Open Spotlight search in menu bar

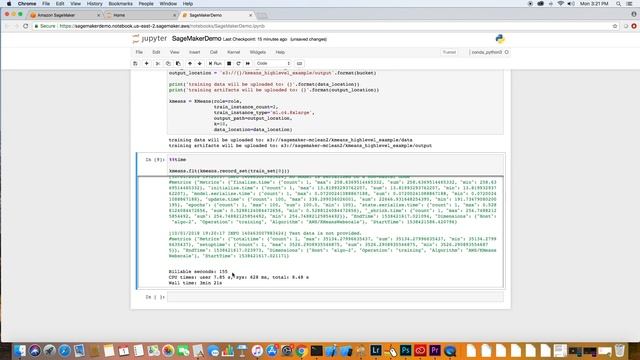tap(618, 4)
